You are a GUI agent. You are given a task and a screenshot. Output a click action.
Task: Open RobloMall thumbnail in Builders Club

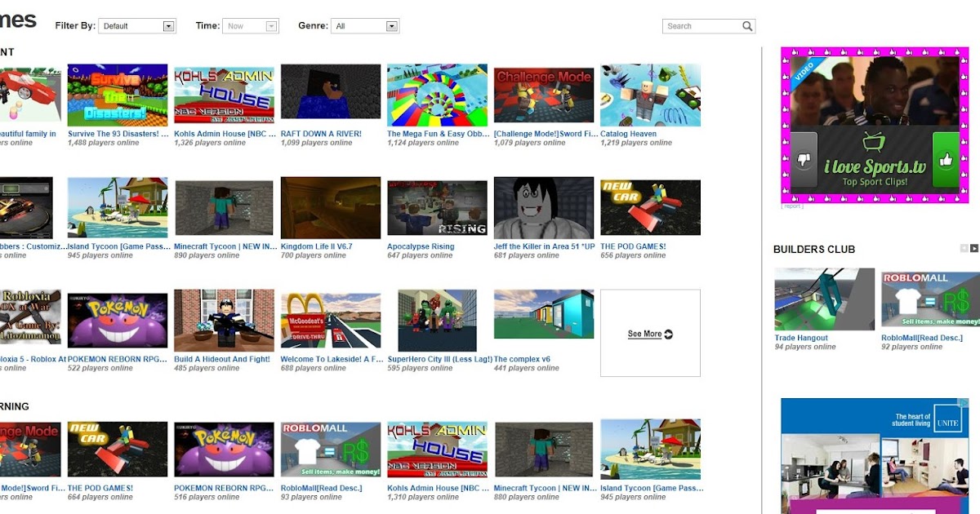pyautogui.click(x=930, y=299)
